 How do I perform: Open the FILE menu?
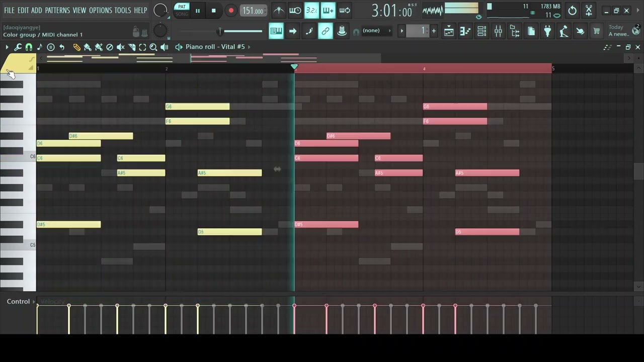tap(9, 10)
